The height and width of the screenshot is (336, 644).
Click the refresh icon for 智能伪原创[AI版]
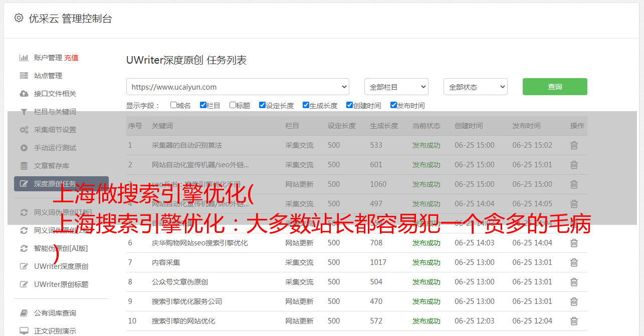(24, 248)
